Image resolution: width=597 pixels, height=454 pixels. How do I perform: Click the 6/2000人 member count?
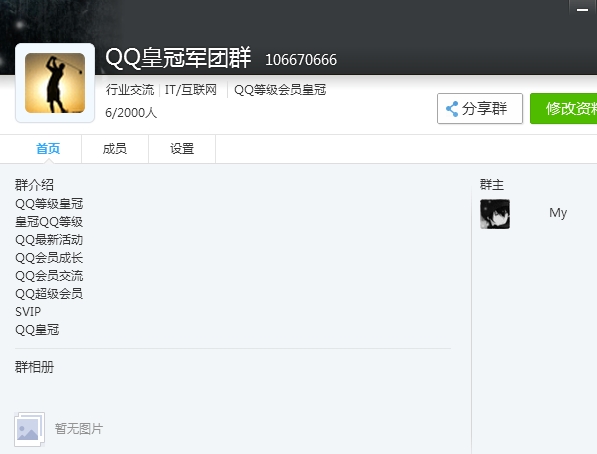131,113
